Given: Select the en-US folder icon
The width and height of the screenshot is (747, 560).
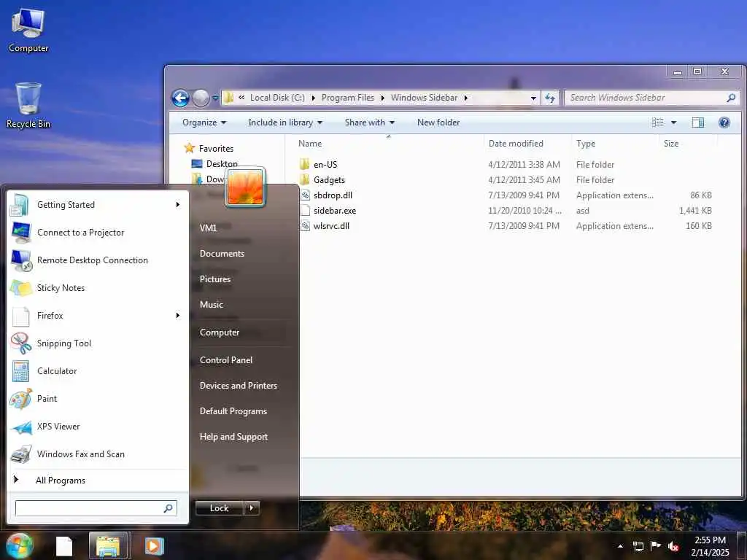Looking at the screenshot, I should point(305,165).
